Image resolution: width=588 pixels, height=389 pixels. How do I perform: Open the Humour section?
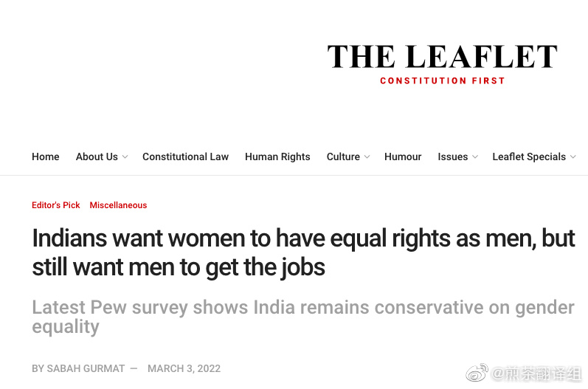(403, 156)
